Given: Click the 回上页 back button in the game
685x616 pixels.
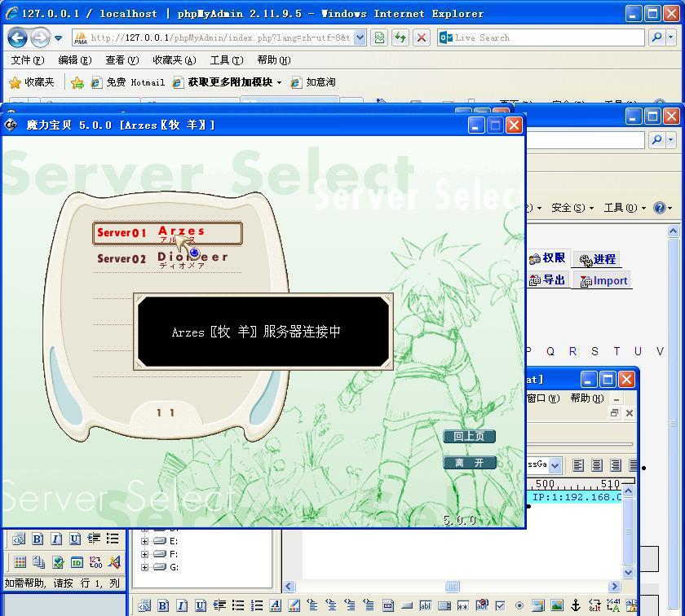Looking at the screenshot, I should [x=469, y=436].
